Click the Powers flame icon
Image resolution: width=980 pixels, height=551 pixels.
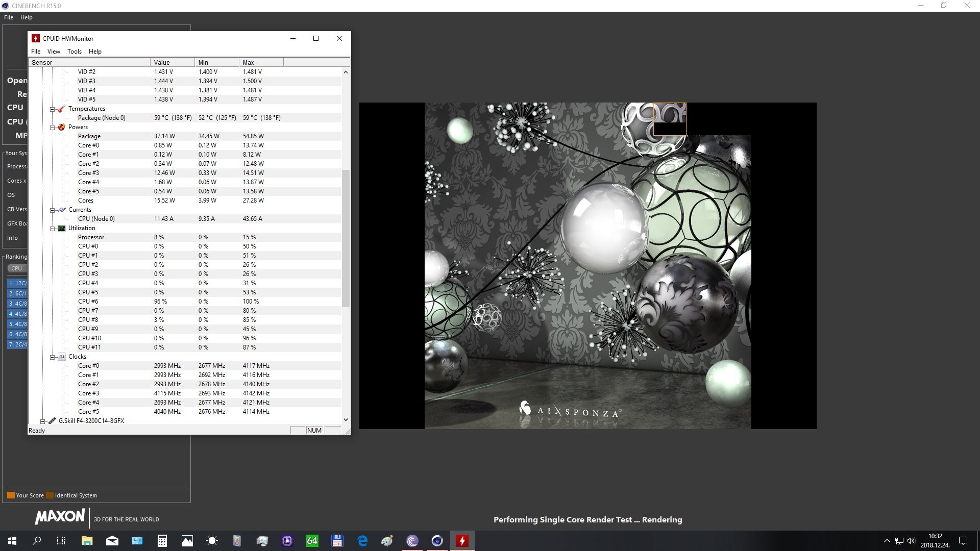62,127
